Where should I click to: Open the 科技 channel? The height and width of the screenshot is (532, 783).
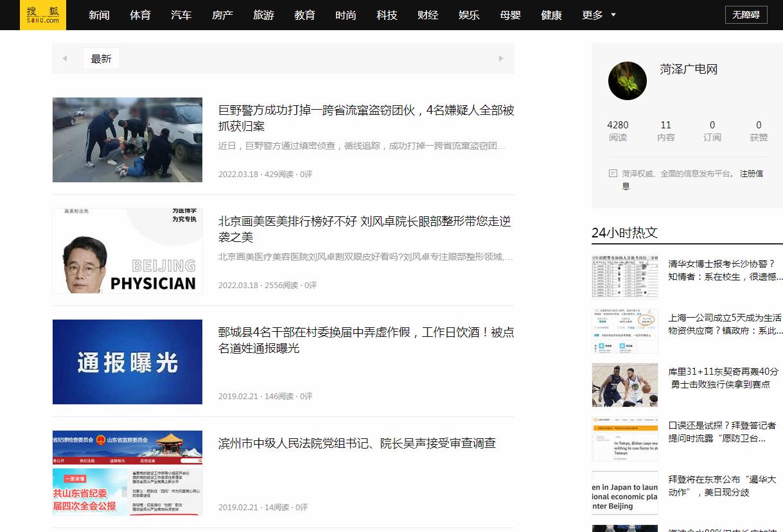[x=387, y=15]
